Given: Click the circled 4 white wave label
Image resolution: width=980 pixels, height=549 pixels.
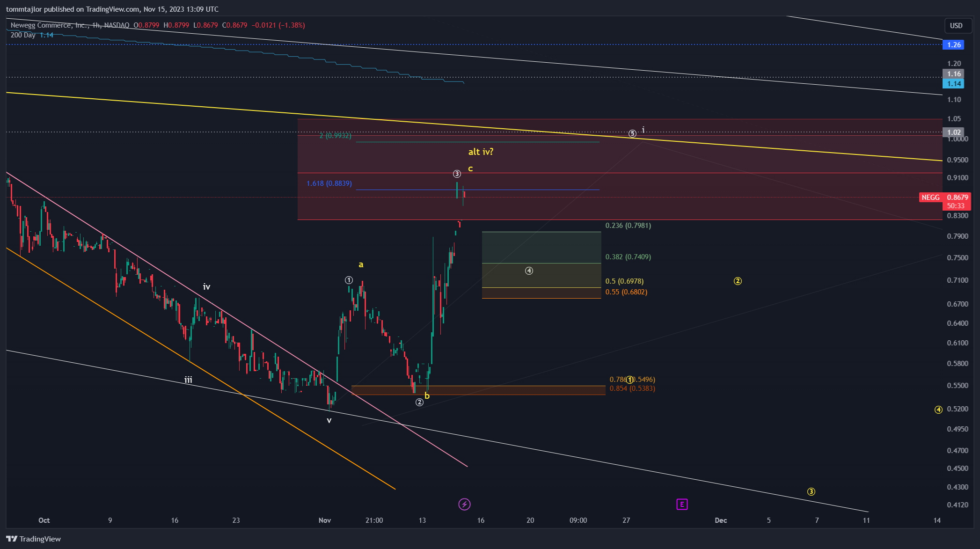Looking at the screenshot, I should [x=529, y=271].
